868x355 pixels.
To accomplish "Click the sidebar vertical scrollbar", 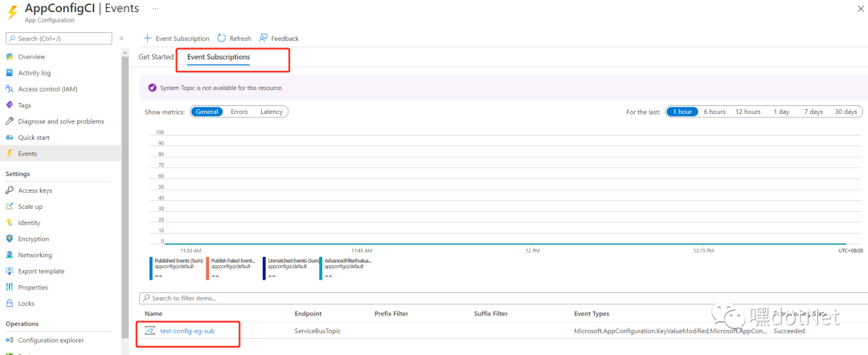I will (125, 199).
